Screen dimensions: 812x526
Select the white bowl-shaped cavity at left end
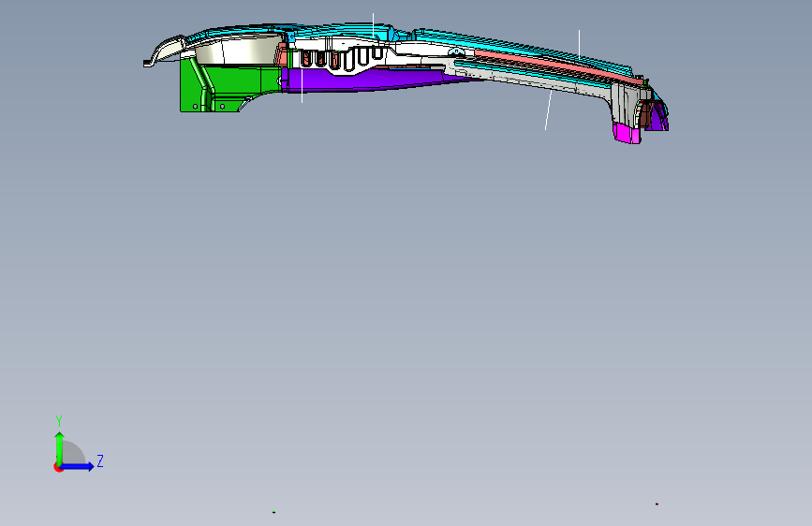(239, 51)
